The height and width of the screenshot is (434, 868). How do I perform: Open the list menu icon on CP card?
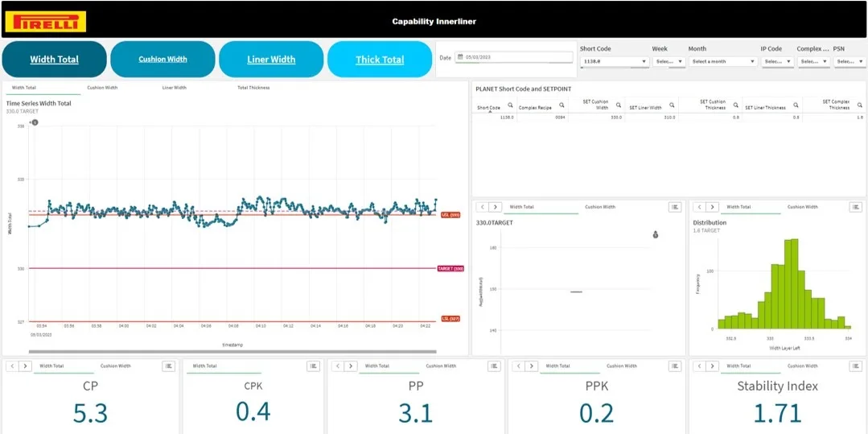pyautogui.click(x=168, y=366)
